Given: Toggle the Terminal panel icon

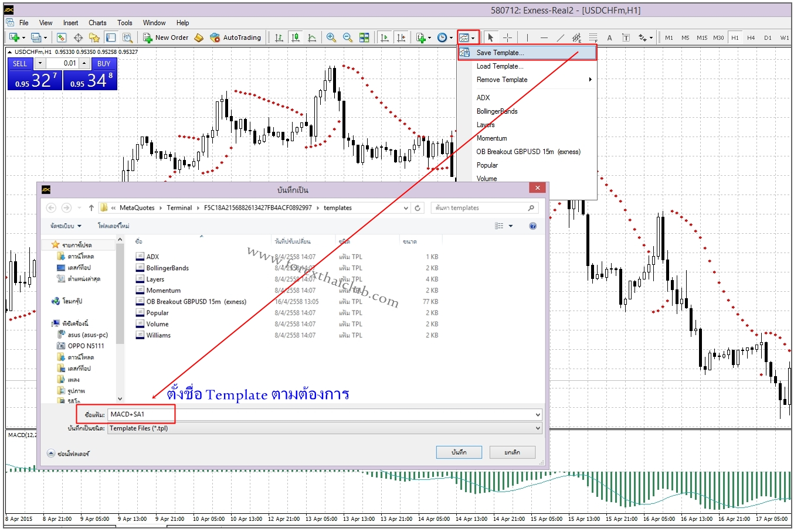Looking at the screenshot, I should 111,37.
